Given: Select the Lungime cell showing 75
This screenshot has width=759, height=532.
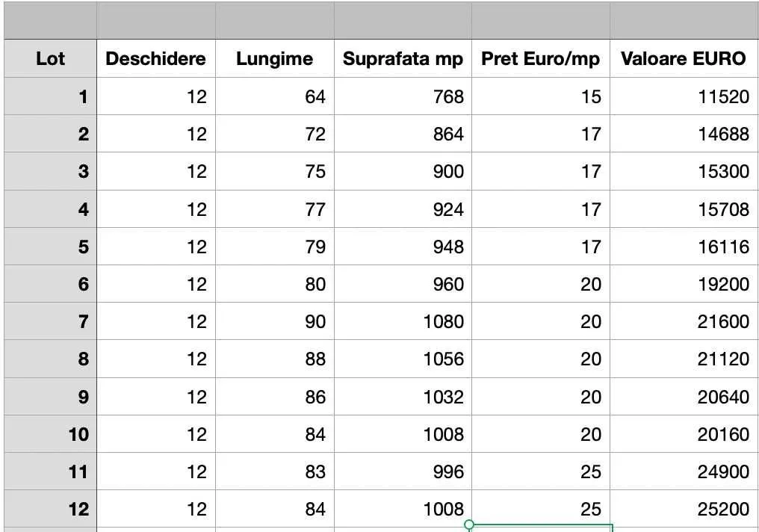Looking at the screenshot, I should click(x=274, y=171).
